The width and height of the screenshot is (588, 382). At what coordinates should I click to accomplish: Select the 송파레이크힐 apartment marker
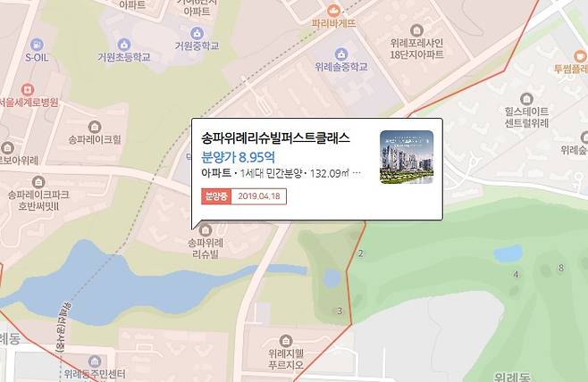(95, 127)
